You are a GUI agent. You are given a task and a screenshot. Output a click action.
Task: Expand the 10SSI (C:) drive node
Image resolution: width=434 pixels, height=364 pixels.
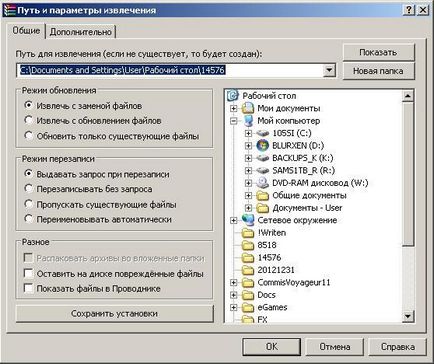coord(248,133)
